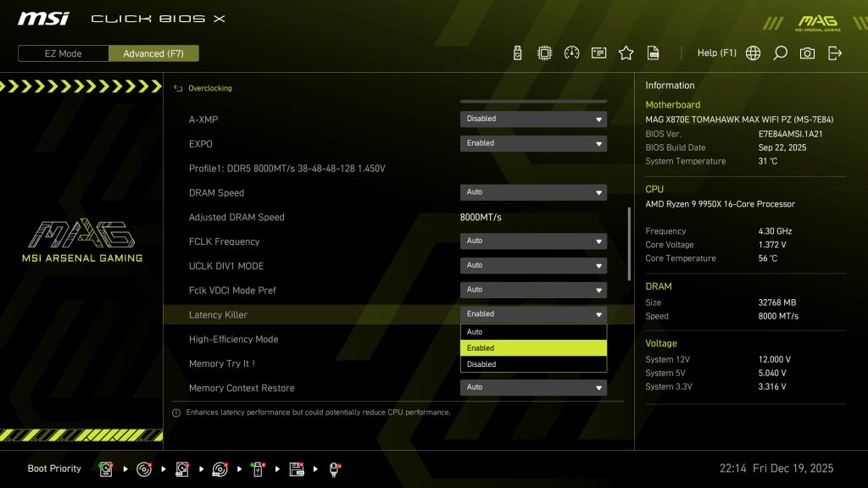Go back using the Overclocking arrow icon

(178, 88)
